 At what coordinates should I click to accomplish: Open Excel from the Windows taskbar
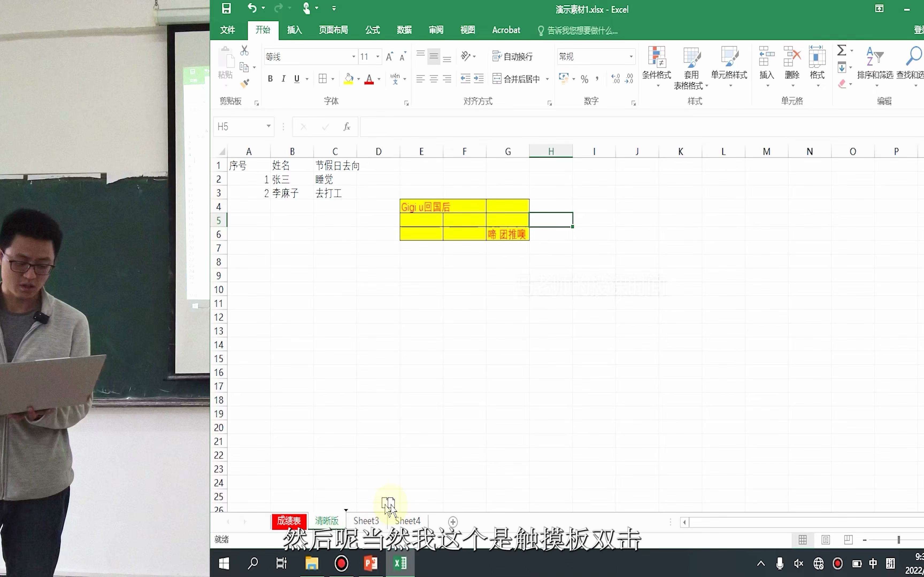pyautogui.click(x=400, y=563)
